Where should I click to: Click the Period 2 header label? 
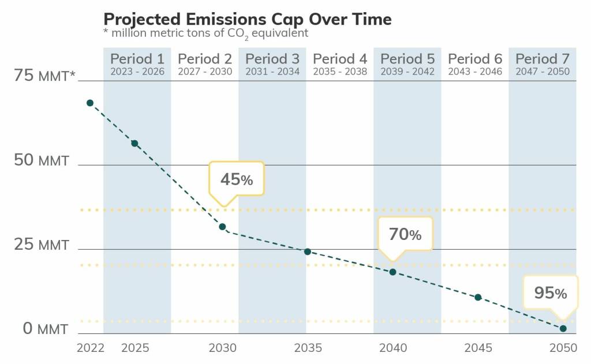[205, 65]
